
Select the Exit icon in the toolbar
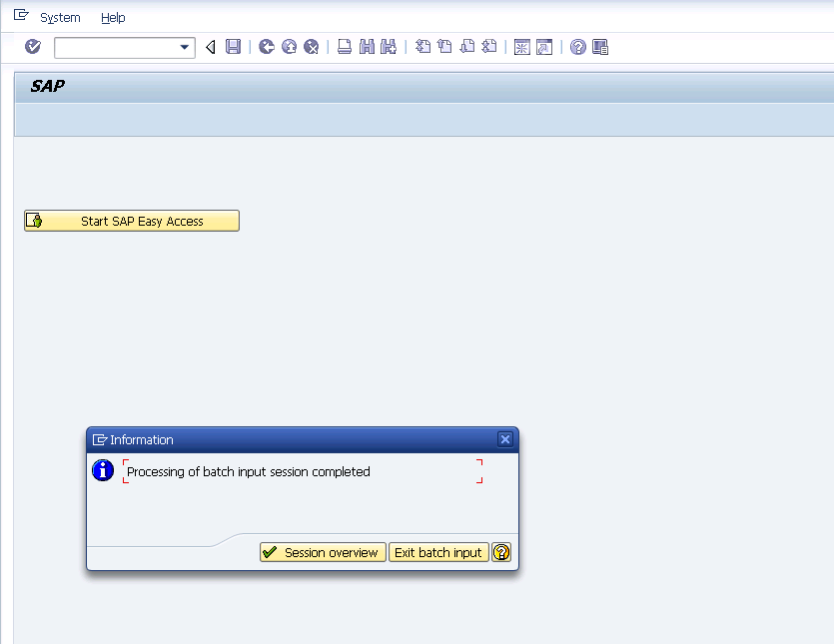[x=288, y=47]
